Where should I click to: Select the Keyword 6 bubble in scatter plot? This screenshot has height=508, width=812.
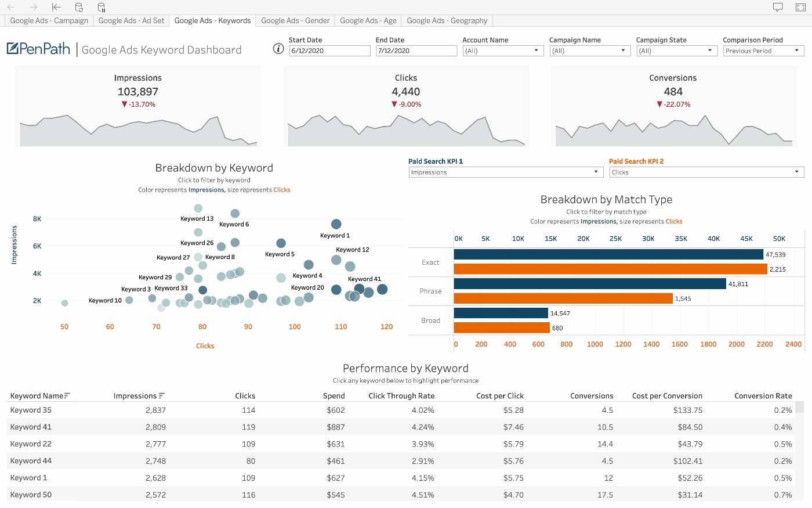[235, 214]
